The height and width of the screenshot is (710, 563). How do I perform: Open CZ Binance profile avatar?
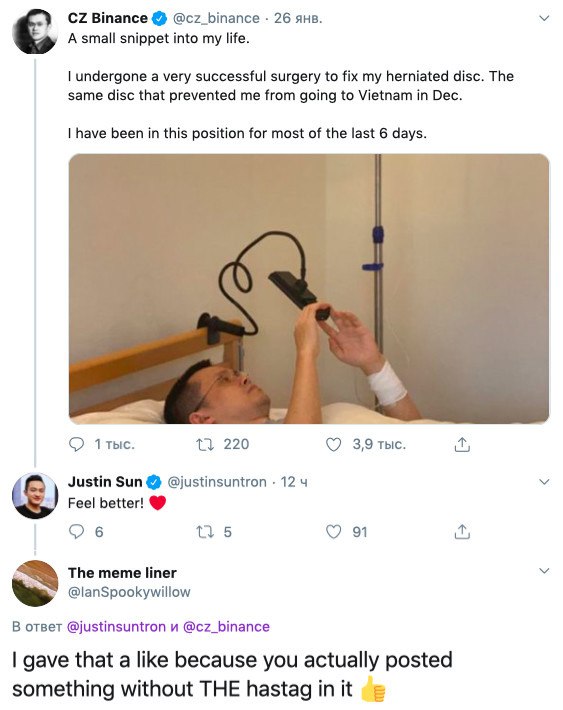pyautogui.click(x=35, y=31)
